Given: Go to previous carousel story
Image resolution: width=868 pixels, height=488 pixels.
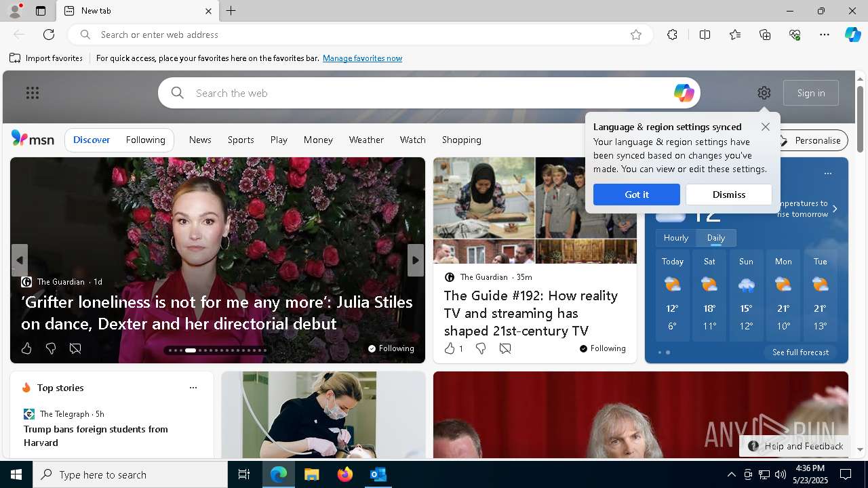Looking at the screenshot, I should pos(20,260).
